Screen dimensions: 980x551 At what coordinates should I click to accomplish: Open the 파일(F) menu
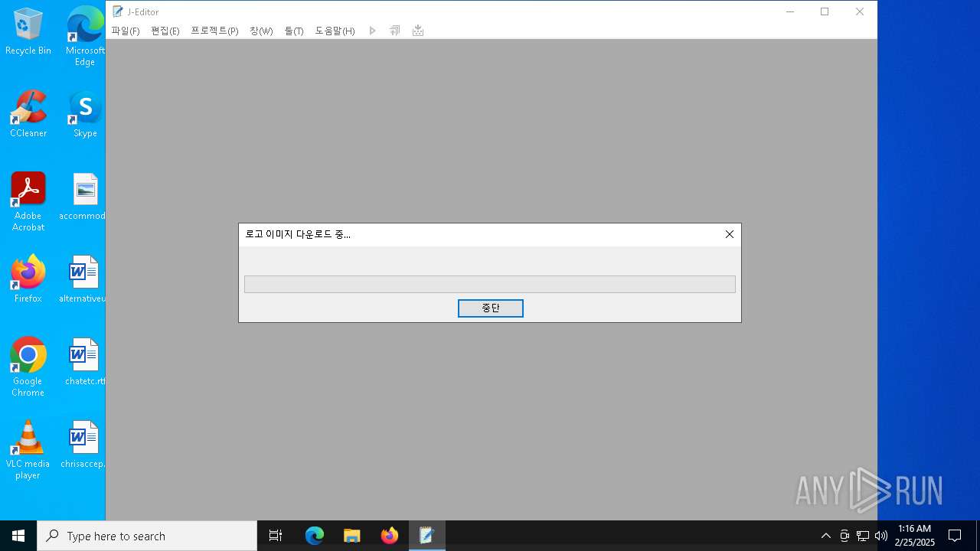tap(126, 31)
